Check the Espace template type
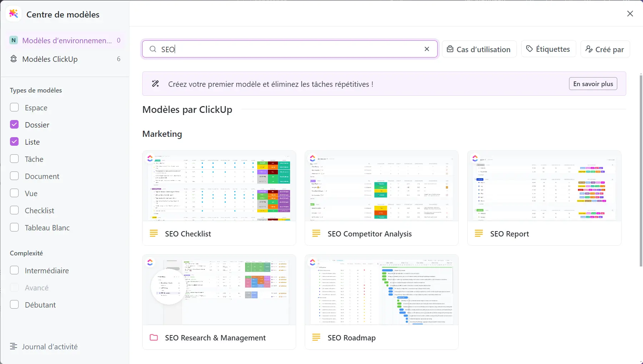 [x=14, y=108]
